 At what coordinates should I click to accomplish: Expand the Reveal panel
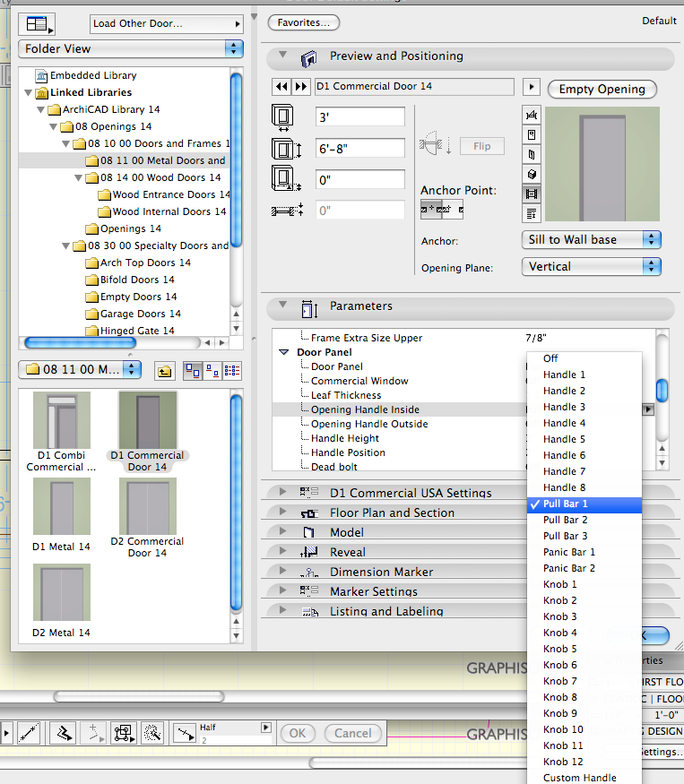click(282, 550)
